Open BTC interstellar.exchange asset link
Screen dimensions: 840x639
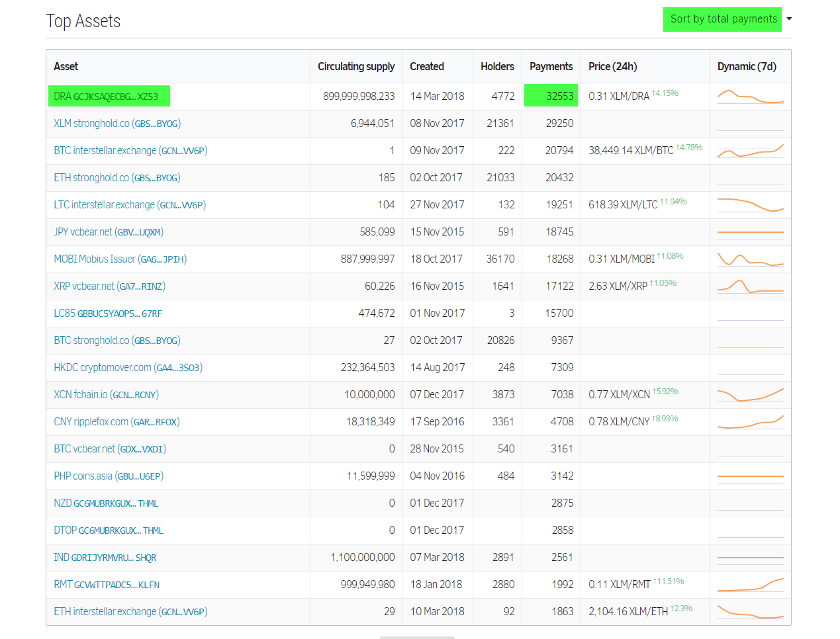tap(130, 151)
